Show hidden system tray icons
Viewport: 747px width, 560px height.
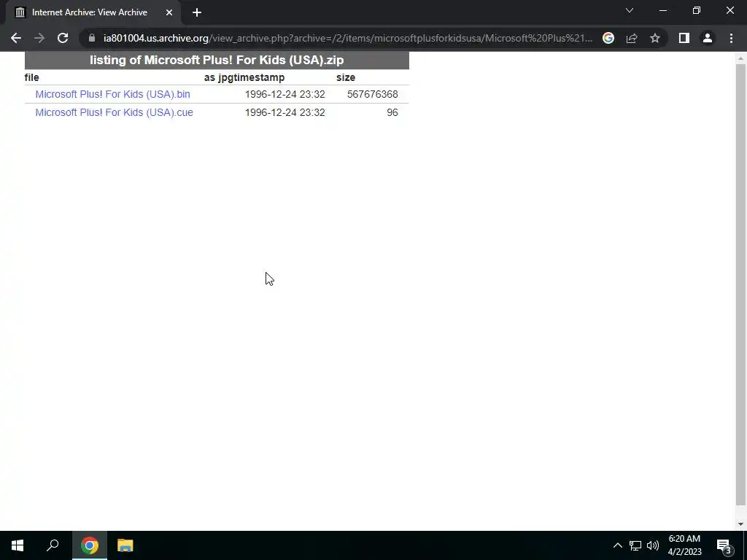(x=617, y=545)
